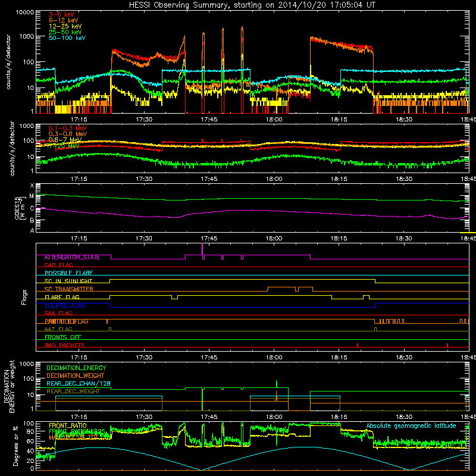Image resolution: width=476 pixels, height=476 pixels.
Task: Click the 10000 tick on top panel axis
Action: tap(25, 12)
